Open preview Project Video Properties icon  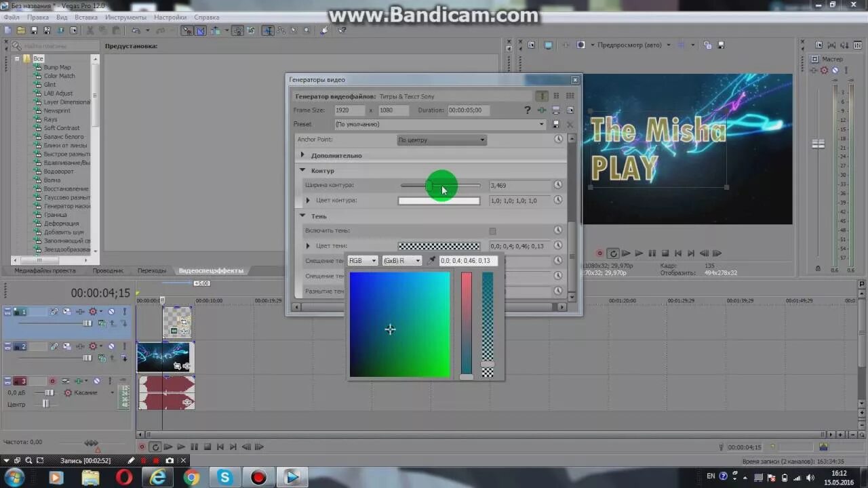click(532, 45)
